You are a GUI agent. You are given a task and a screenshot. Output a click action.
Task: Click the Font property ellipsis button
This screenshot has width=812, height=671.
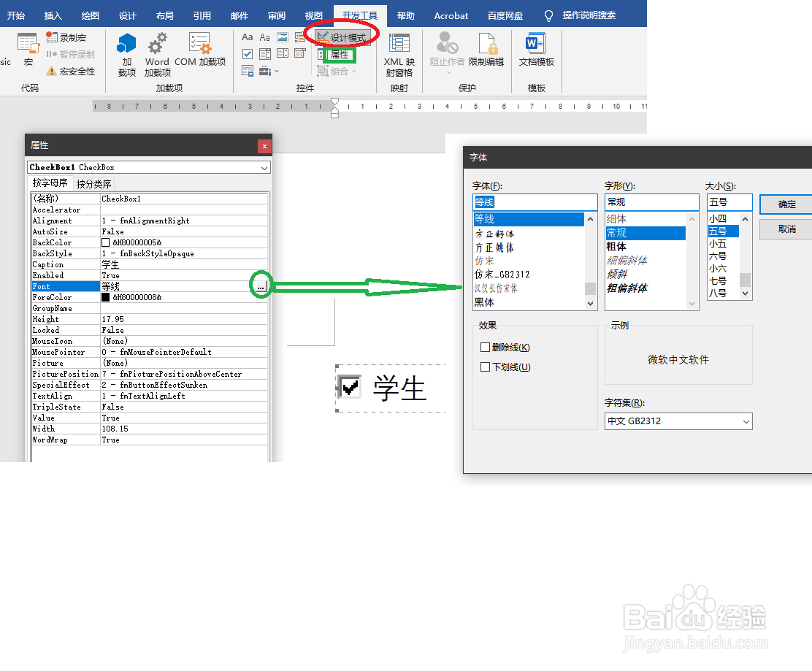click(261, 286)
